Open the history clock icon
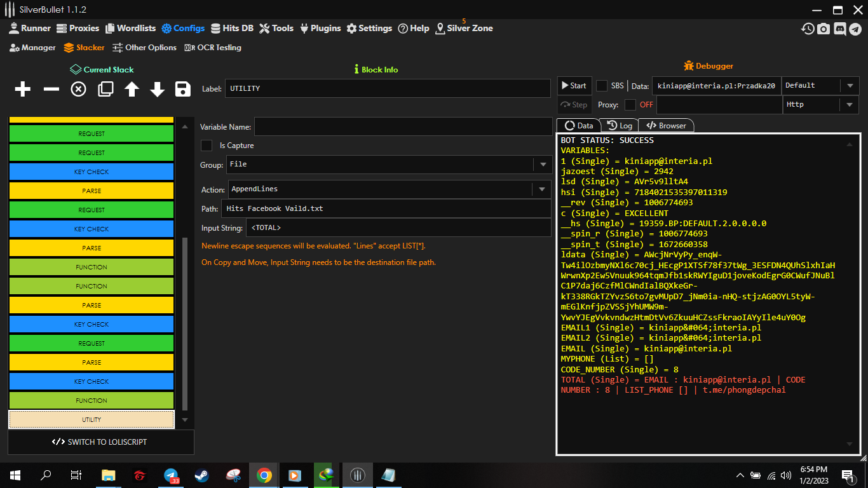This screenshot has width=868, height=488. (x=808, y=29)
